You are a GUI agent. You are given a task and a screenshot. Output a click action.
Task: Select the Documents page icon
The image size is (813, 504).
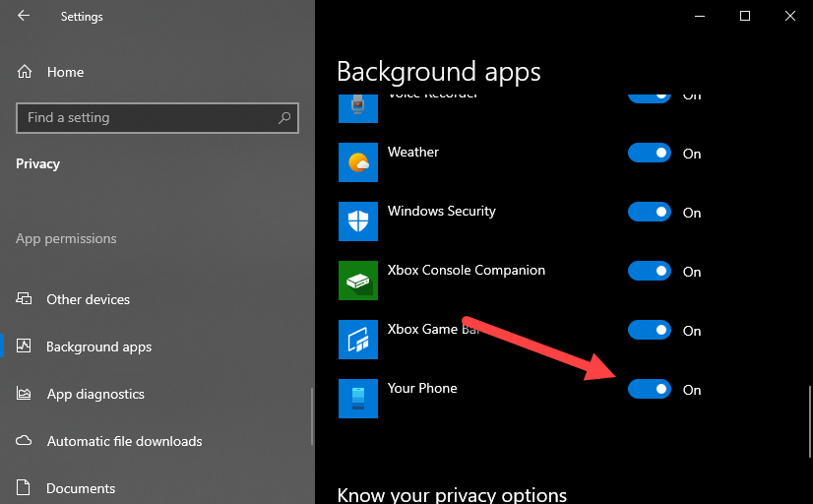[x=24, y=487]
